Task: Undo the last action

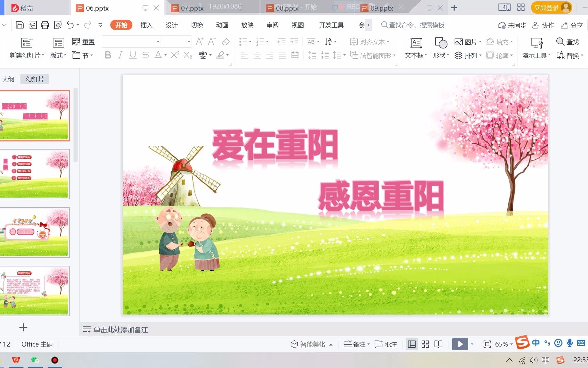Action: [70, 25]
